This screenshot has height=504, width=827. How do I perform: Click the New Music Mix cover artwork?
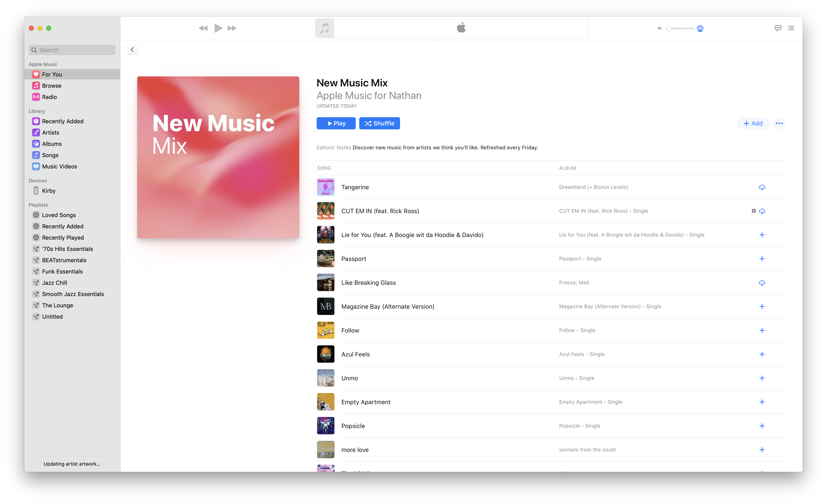[x=218, y=157]
